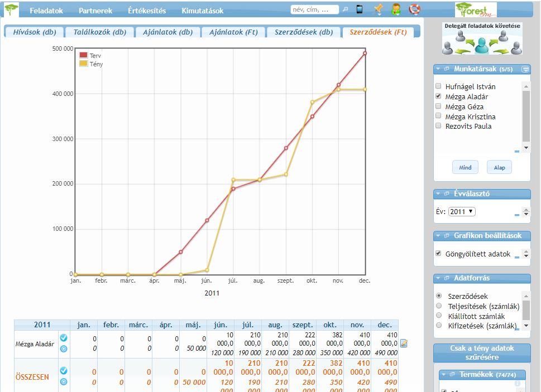Click the Munkatársak panel list icon
This screenshot has width=541, height=392.
(525, 69)
